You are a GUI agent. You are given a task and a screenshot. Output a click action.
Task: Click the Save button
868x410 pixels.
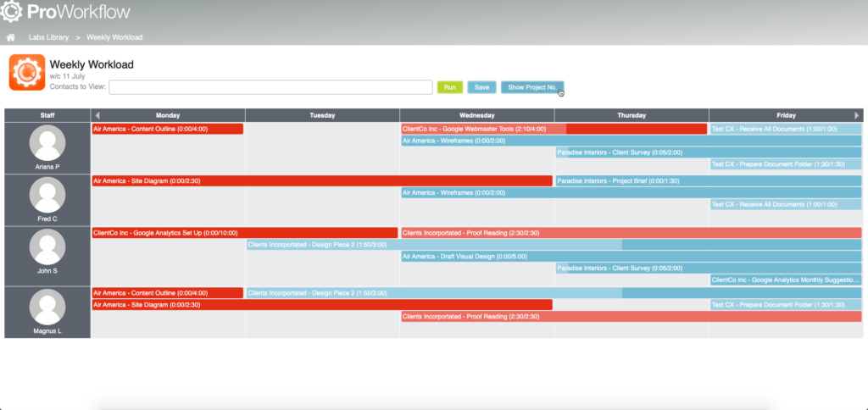coord(481,87)
